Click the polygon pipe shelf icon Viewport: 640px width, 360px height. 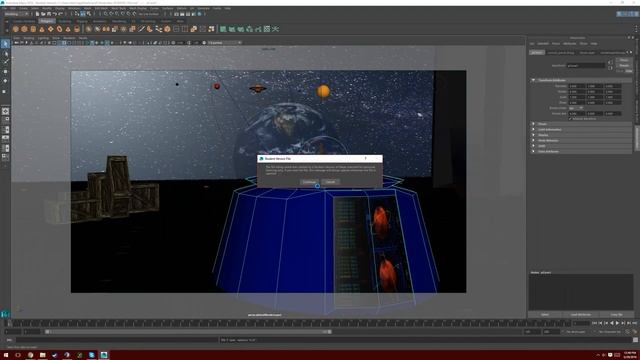click(x=77, y=29)
